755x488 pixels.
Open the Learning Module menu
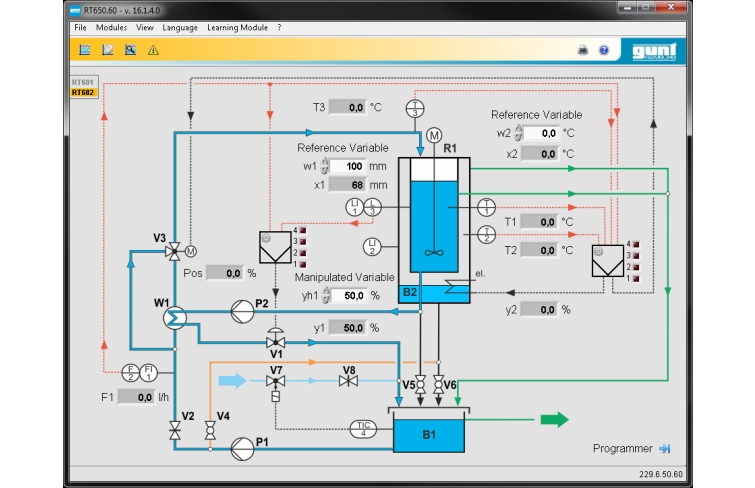point(237,27)
